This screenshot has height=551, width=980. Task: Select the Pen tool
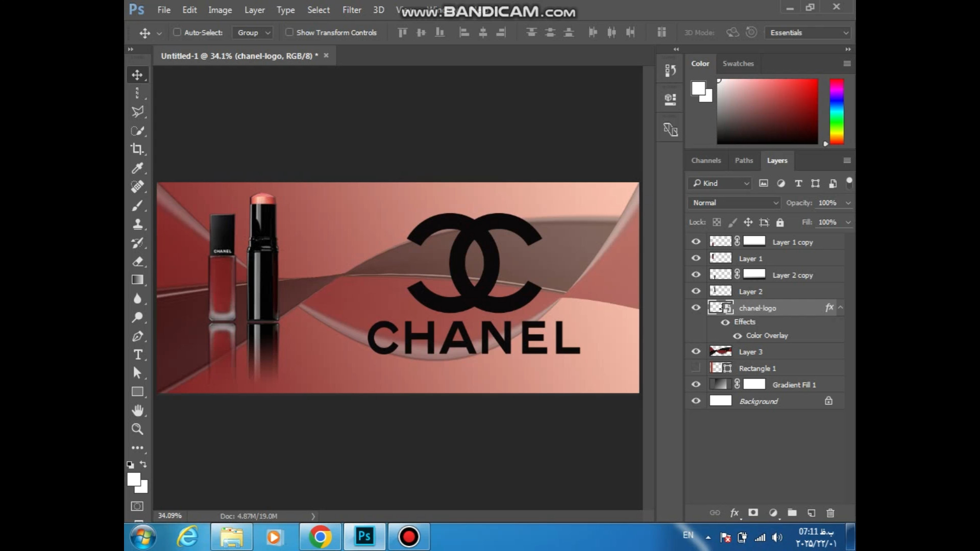pyautogui.click(x=137, y=336)
